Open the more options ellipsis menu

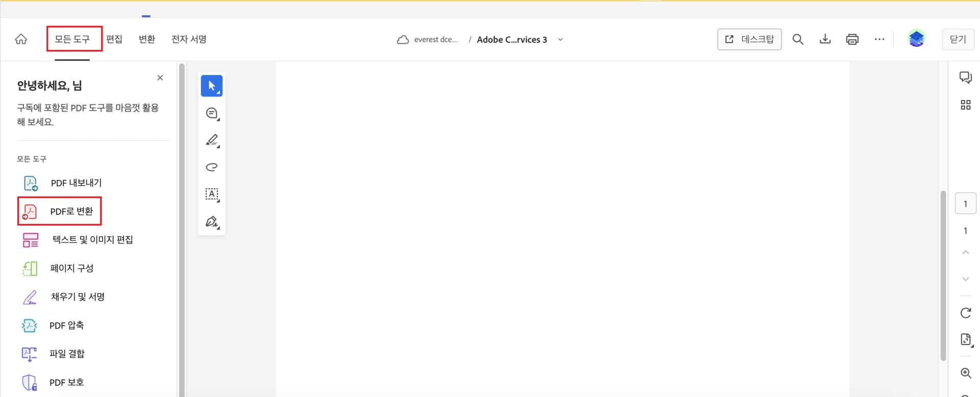pyautogui.click(x=879, y=39)
